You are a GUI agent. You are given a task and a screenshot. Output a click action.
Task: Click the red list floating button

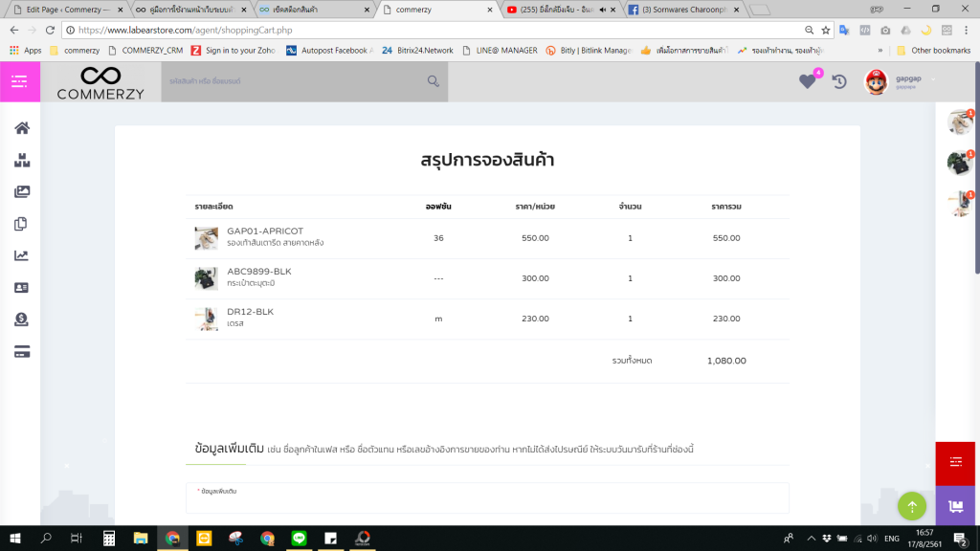(955, 463)
